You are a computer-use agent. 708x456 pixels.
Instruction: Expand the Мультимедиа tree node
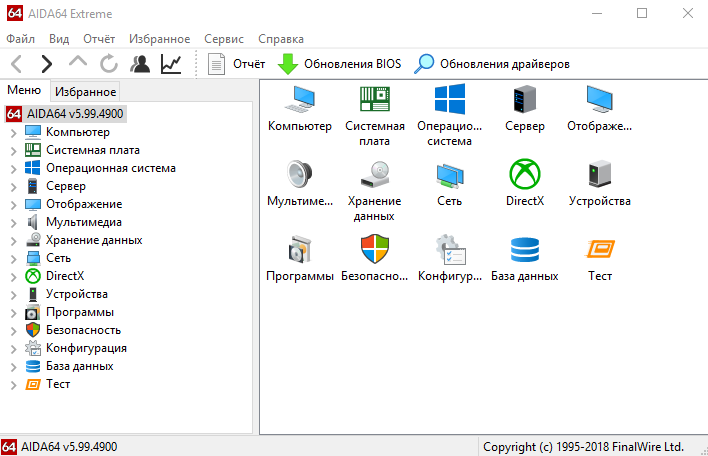tap(14, 223)
